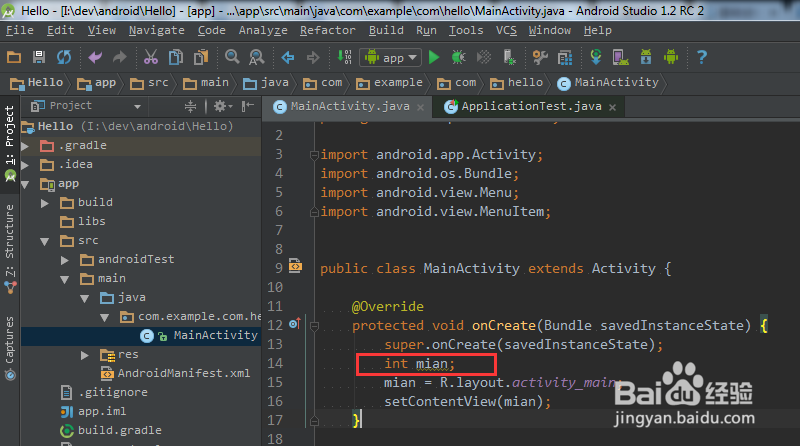Click the Help question mark icon
Screen dimensions: 800x446
pos(702,57)
